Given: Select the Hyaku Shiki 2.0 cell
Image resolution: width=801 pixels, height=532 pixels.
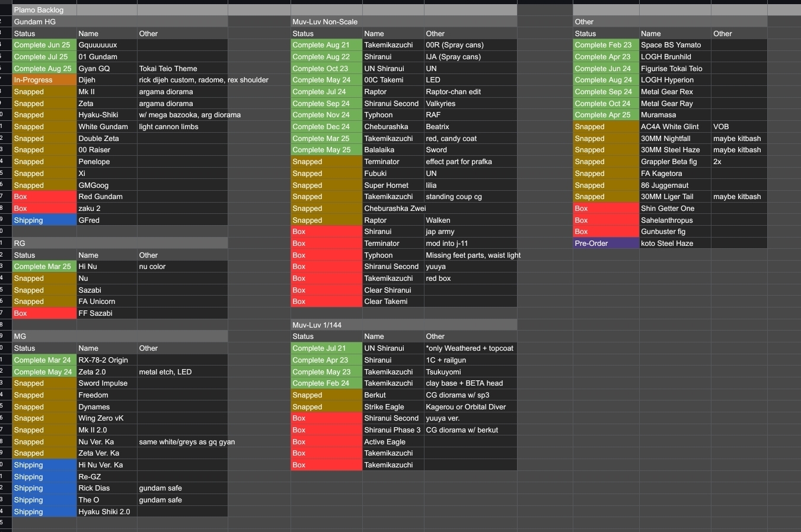Looking at the screenshot, I should click(x=107, y=512).
